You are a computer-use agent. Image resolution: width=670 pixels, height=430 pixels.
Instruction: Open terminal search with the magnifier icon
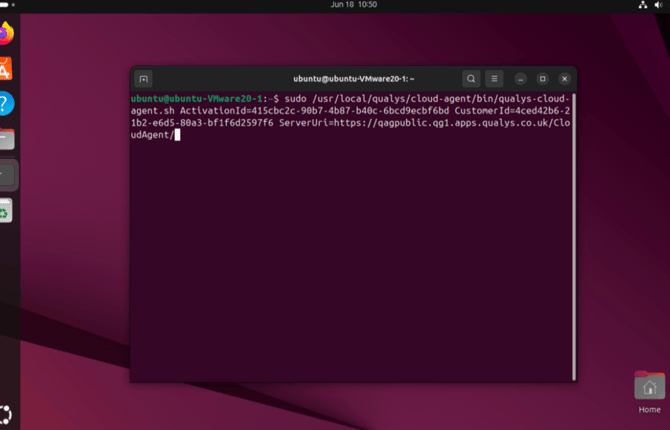click(x=471, y=79)
